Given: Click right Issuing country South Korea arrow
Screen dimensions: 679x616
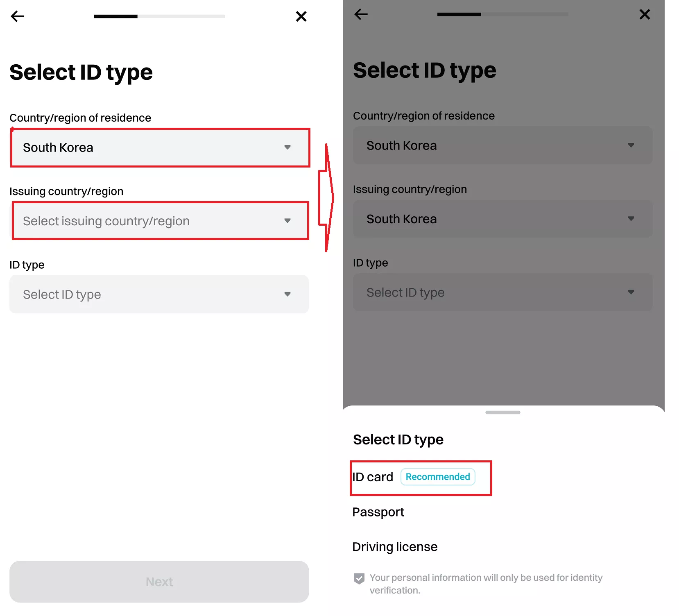Looking at the screenshot, I should (x=631, y=219).
